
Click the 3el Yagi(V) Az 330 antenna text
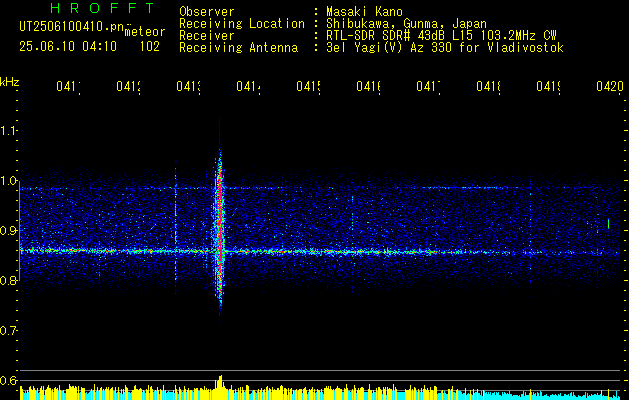pyautogui.click(x=445, y=48)
